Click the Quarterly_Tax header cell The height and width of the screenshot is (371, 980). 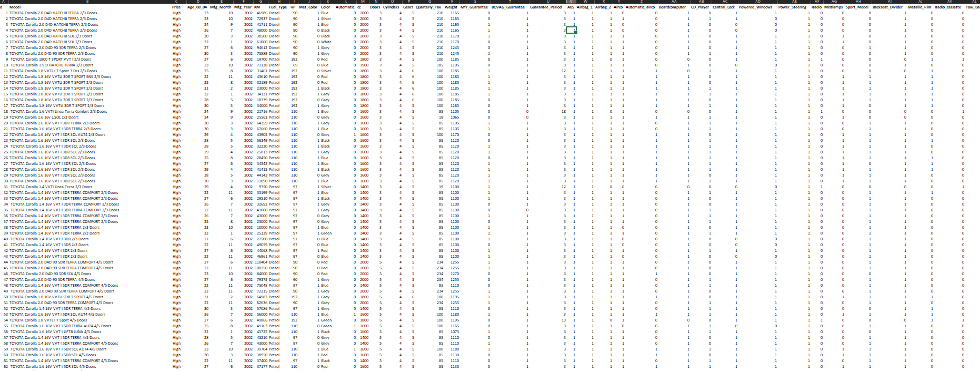point(428,7)
